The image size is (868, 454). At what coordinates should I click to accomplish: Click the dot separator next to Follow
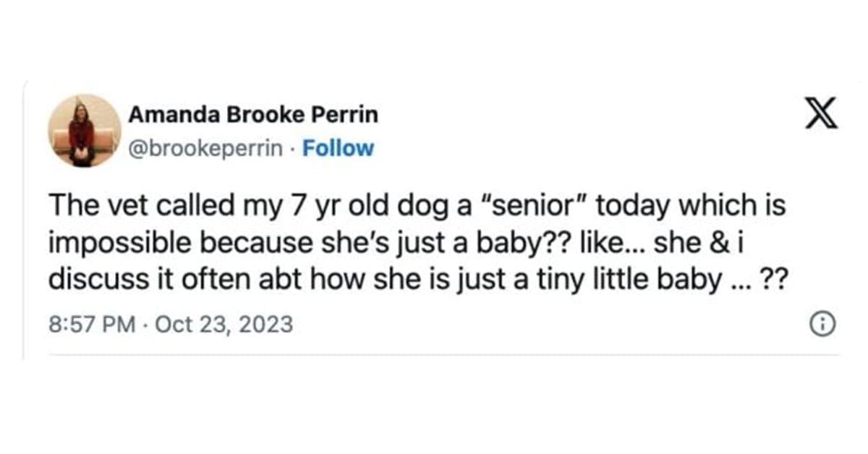pos(292,147)
